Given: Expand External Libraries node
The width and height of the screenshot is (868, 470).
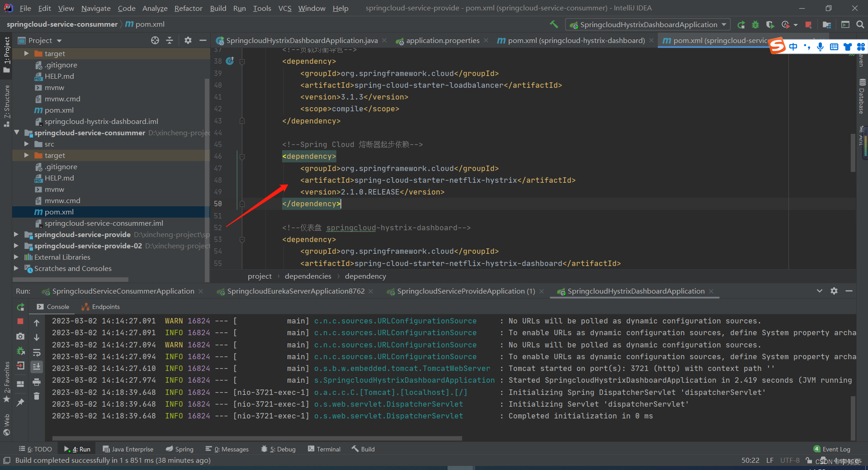Looking at the screenshot, I should tap(16, 257).
